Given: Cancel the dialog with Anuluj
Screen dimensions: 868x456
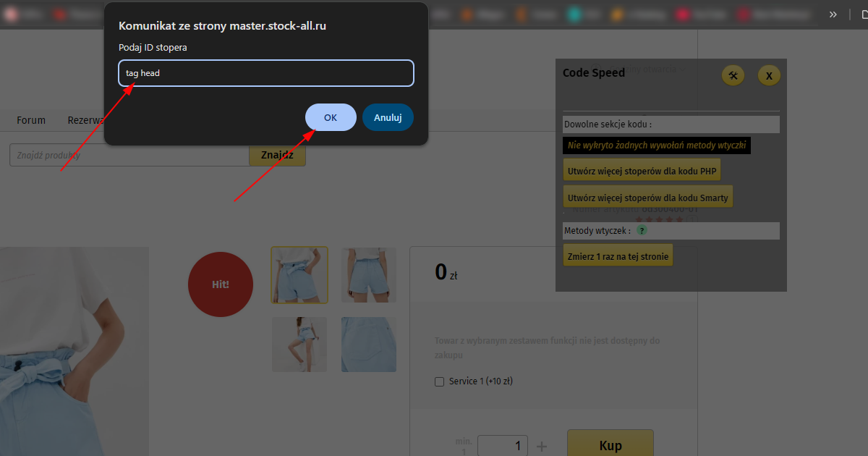Looking at the screenshot, I should pyautogui.click(x=388, y=117).
